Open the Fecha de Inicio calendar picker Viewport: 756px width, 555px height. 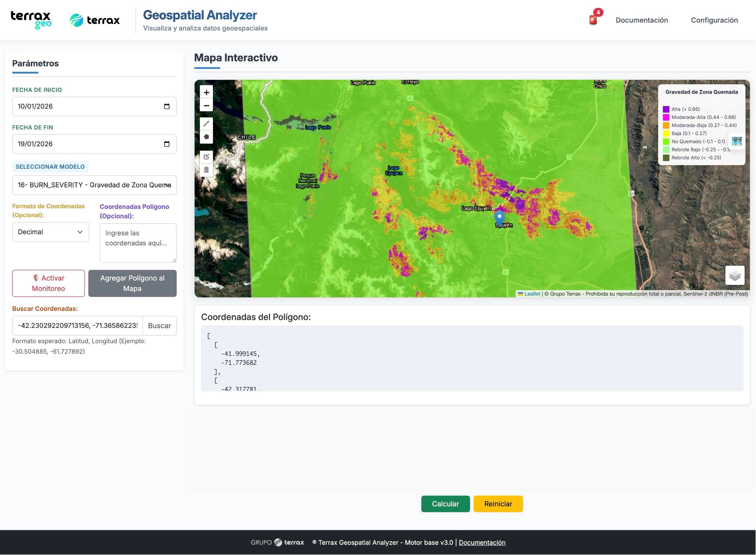point(167,107)
